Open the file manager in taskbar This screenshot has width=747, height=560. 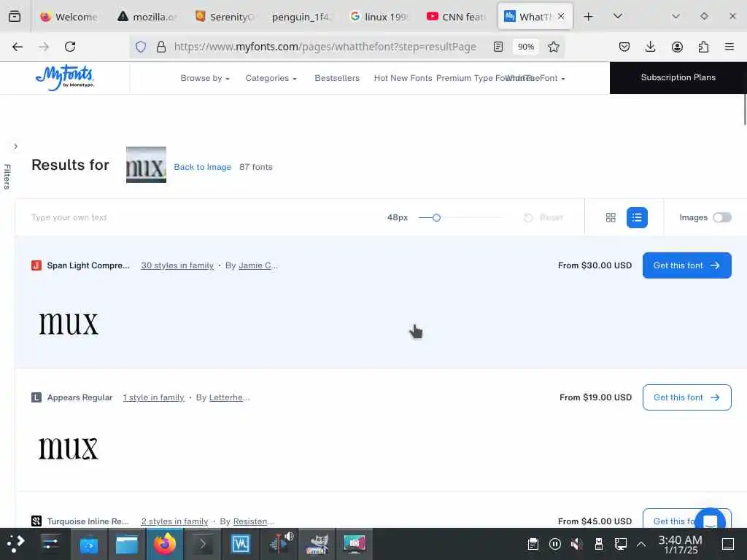click(x=127, y=544)
